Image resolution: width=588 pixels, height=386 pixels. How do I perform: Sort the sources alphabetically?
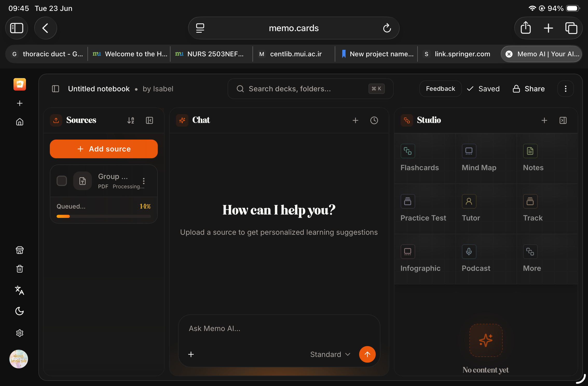tap(131, 120)
